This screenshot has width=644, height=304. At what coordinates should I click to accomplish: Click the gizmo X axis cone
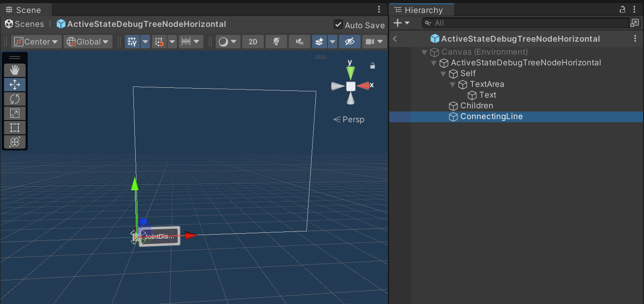click(x=364, y=86)
